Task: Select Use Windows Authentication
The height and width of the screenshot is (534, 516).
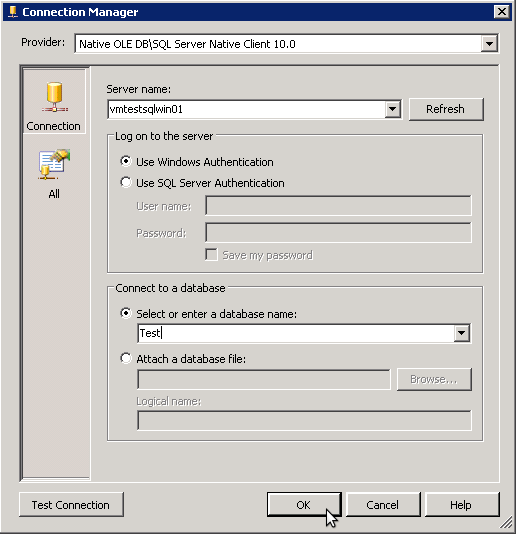Action: tap(126, 161)
